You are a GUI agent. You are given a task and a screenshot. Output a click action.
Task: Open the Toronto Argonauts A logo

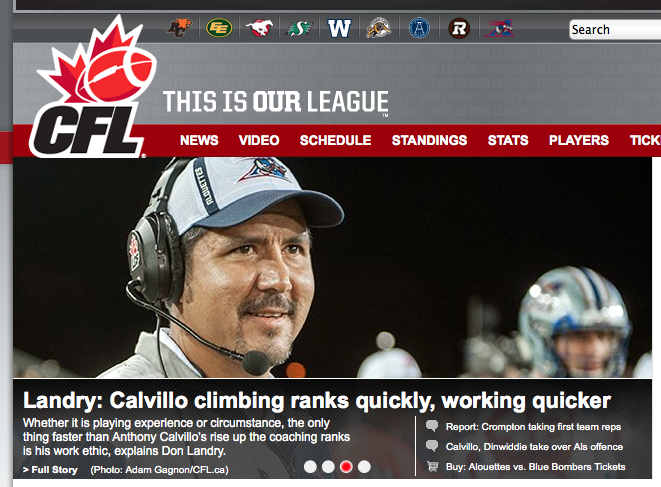pos(419,28)
